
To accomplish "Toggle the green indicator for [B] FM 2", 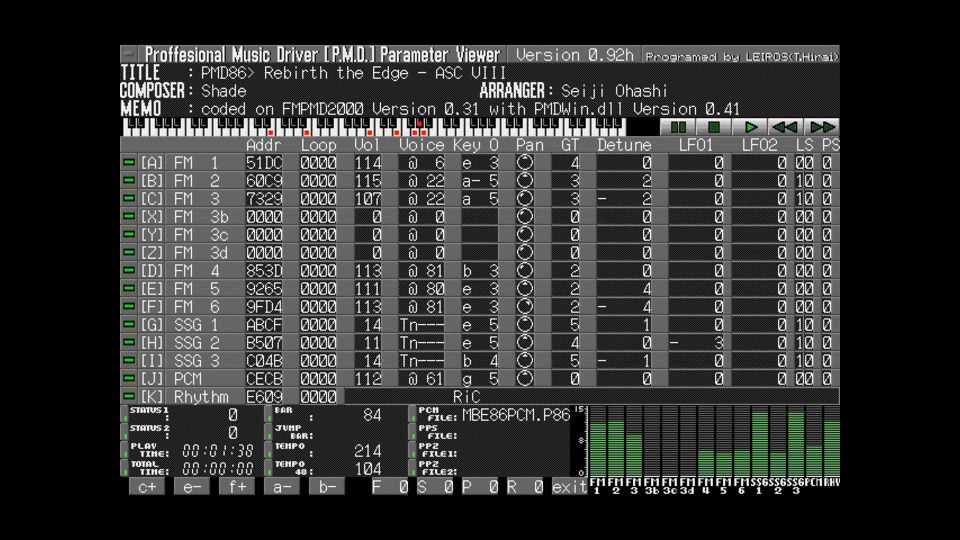I will coord(129,181).
